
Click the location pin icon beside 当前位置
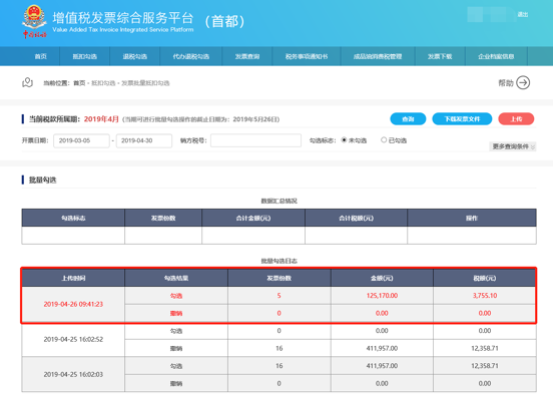point(28,83)
